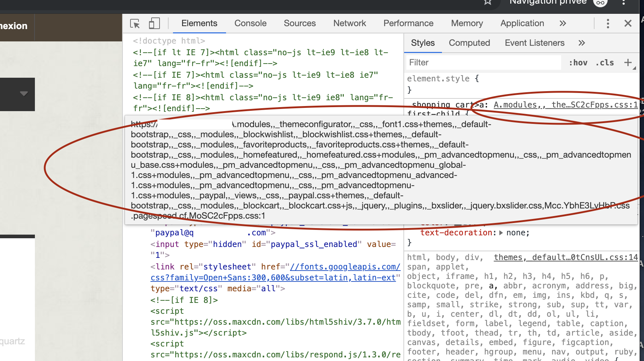This screenshot has height=361, width=644.
Task: Open the Network tab
Action: tap(350, 23)
